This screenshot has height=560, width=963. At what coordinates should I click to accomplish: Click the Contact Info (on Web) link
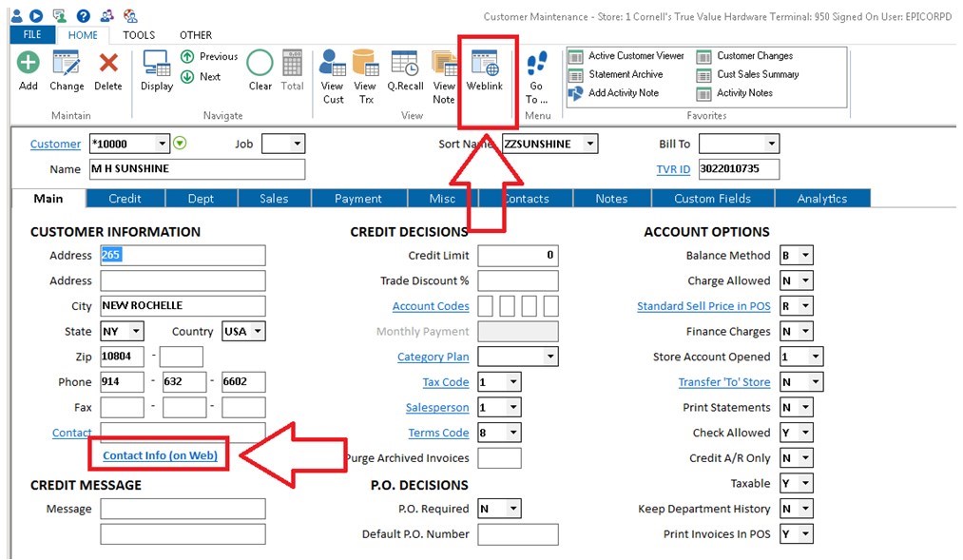[x=160, y=455]
